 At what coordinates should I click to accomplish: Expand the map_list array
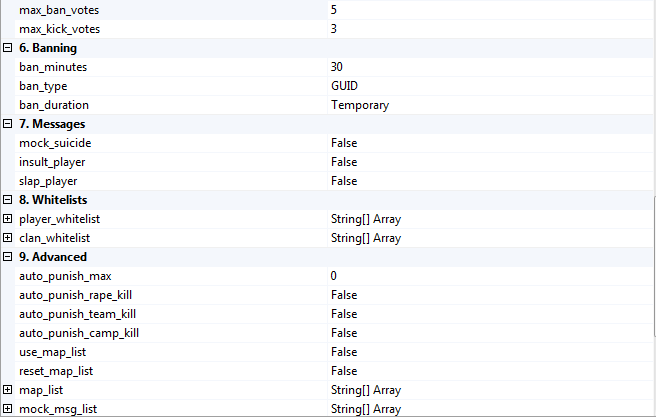(8, 390)
